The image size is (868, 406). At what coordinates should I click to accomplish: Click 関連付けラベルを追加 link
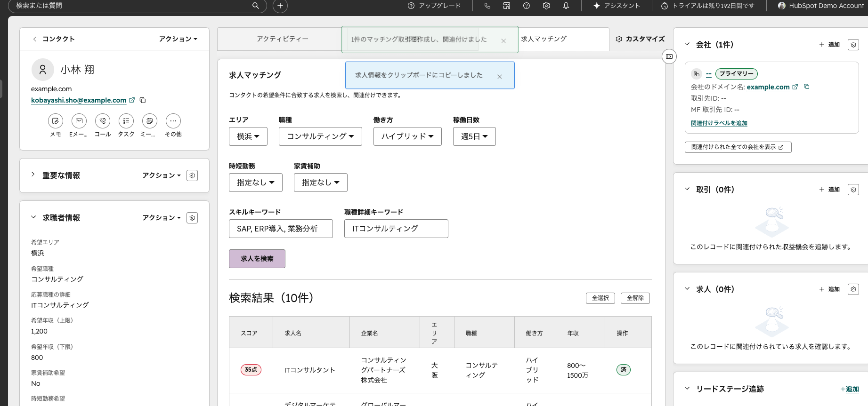coord(719,123)
